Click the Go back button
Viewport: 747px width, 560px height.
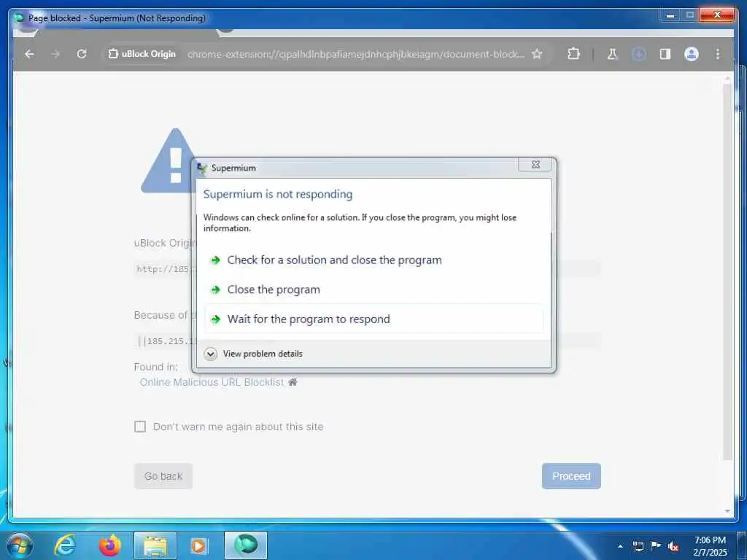click(163, 476)
